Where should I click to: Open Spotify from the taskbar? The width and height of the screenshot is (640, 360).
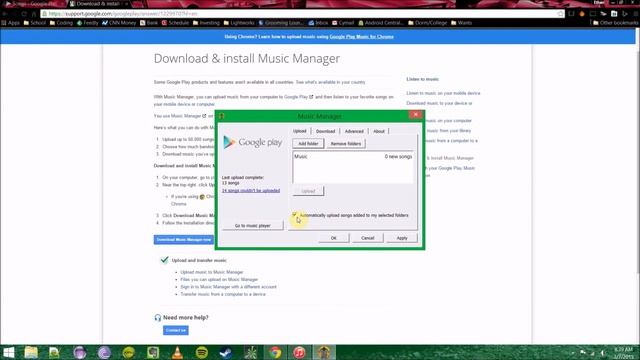click(202, 353)
